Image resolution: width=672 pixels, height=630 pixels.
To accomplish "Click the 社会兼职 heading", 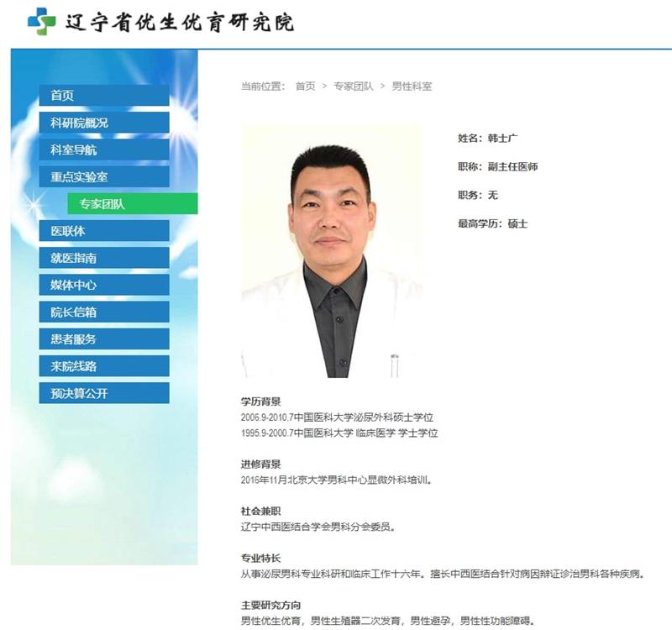I will (261, 511).
